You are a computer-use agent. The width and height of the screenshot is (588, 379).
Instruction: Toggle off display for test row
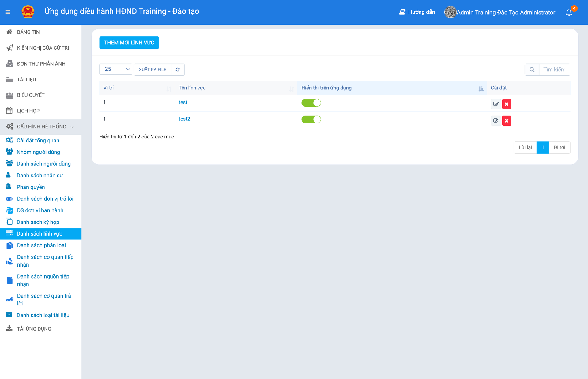[311, 103]
